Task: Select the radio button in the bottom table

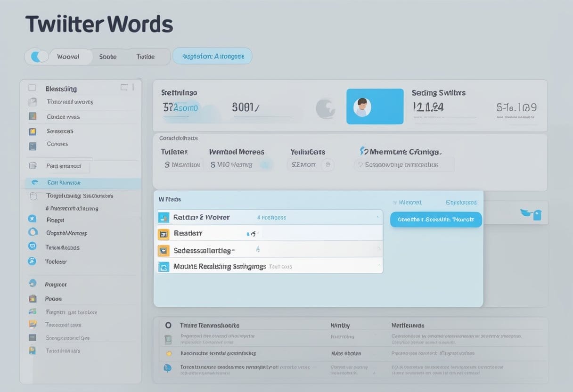Action: [x=168, y=325]
